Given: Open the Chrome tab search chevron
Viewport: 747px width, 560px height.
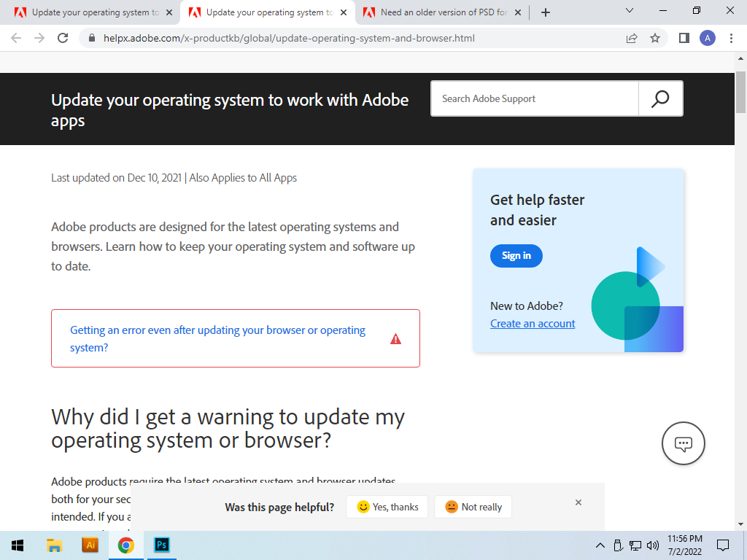Looking at the screenshot, I should 629,11.
